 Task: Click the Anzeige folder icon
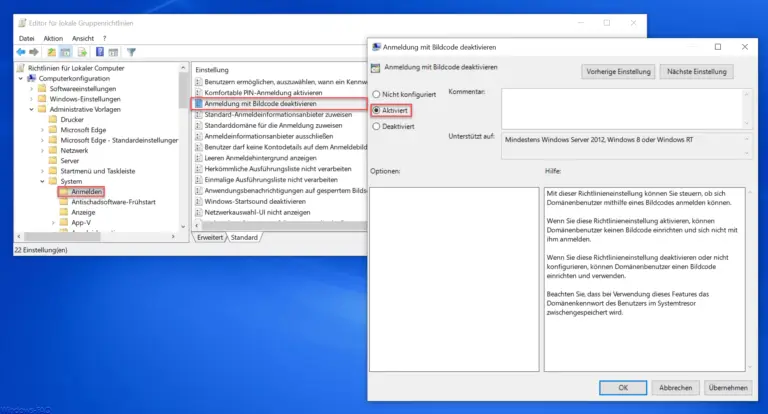point(64,212)
